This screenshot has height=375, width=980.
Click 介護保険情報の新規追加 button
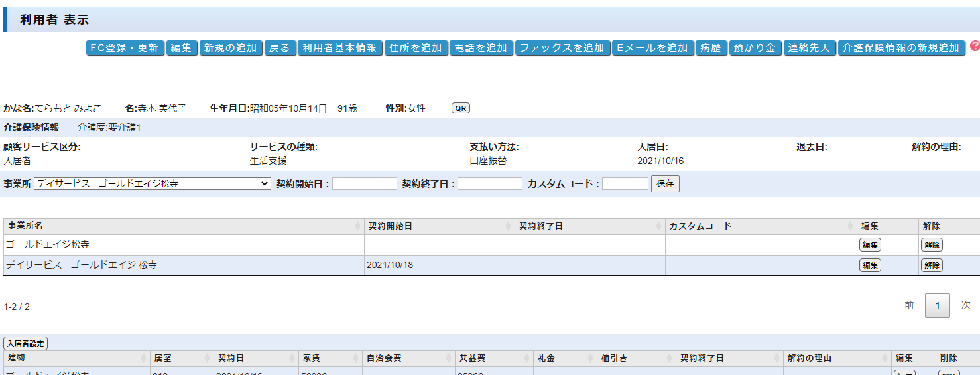tap(901, 48)
